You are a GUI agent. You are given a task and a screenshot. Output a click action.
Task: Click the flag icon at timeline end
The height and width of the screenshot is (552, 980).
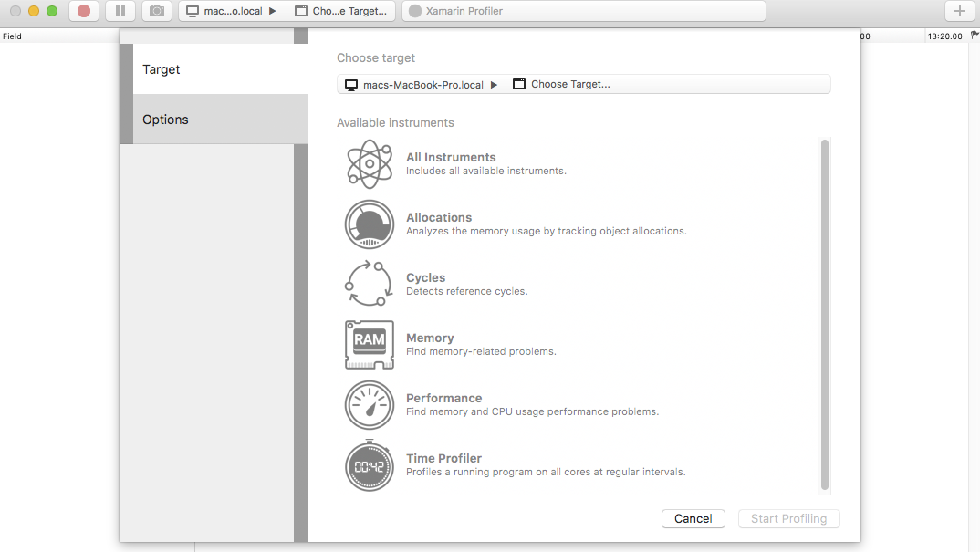(x=975, y=36)
